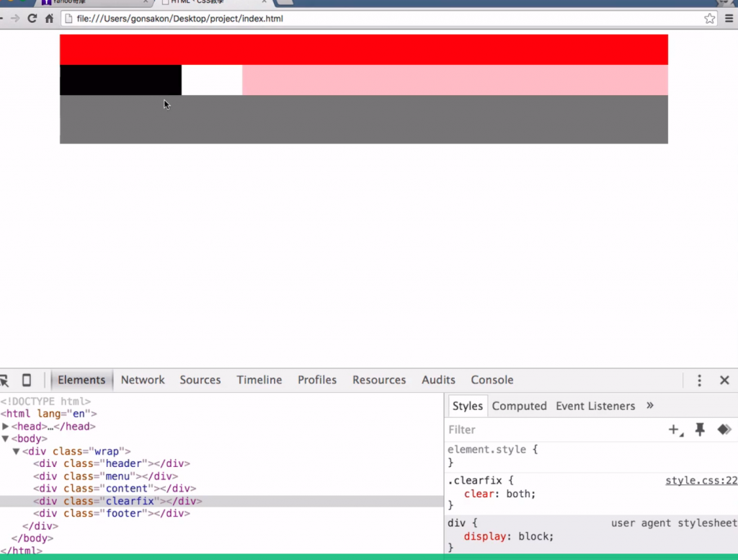The height and width of the screenshot is (560, 738).
Task: Toggle device mode phone icon
Action: coord(27,380)
